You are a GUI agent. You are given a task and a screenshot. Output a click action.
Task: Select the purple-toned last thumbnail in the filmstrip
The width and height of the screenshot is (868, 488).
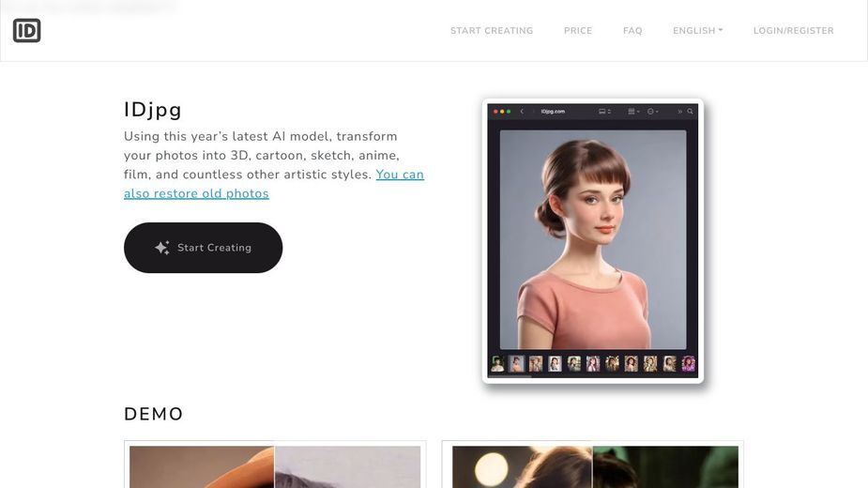coord(688,363)
